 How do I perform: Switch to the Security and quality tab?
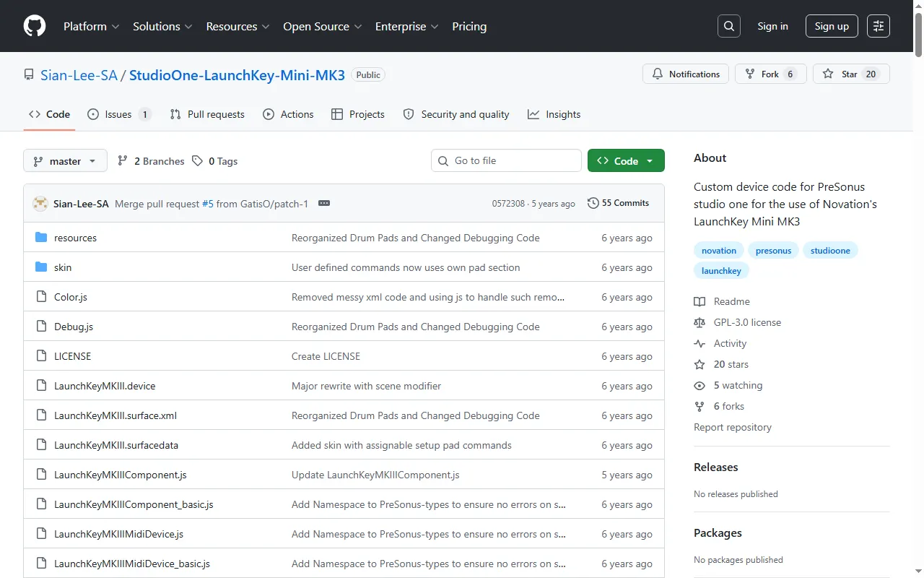pos(456,114)
